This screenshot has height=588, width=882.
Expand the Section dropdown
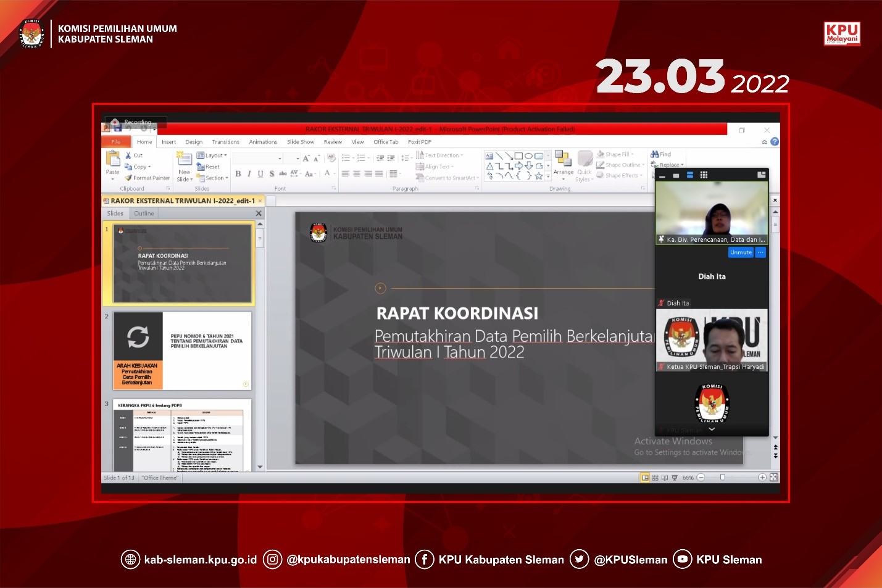[x=212, y=178]
